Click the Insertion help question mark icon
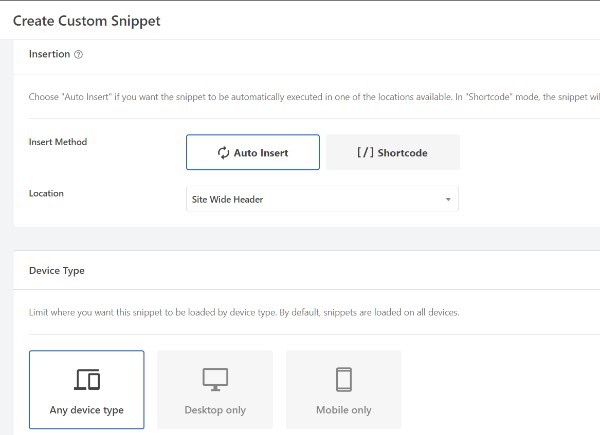The height and width of the screenshot is (435, 600). (x=78, y=55)
